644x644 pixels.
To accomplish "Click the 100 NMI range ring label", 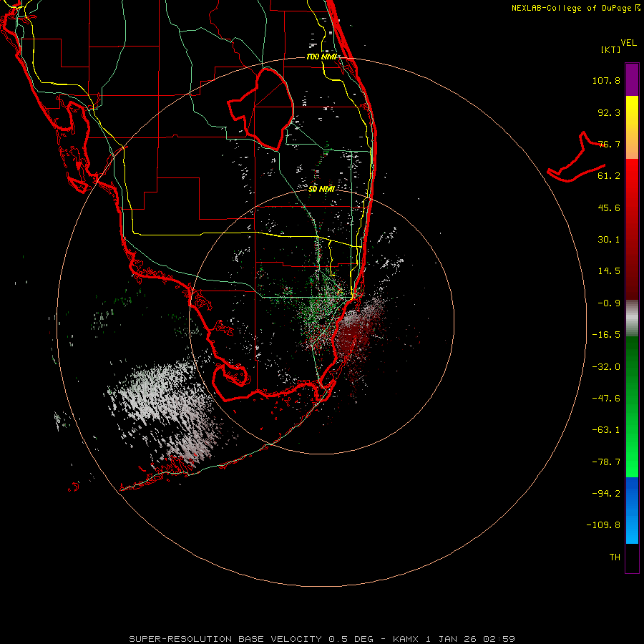I will tap(321, 57).
